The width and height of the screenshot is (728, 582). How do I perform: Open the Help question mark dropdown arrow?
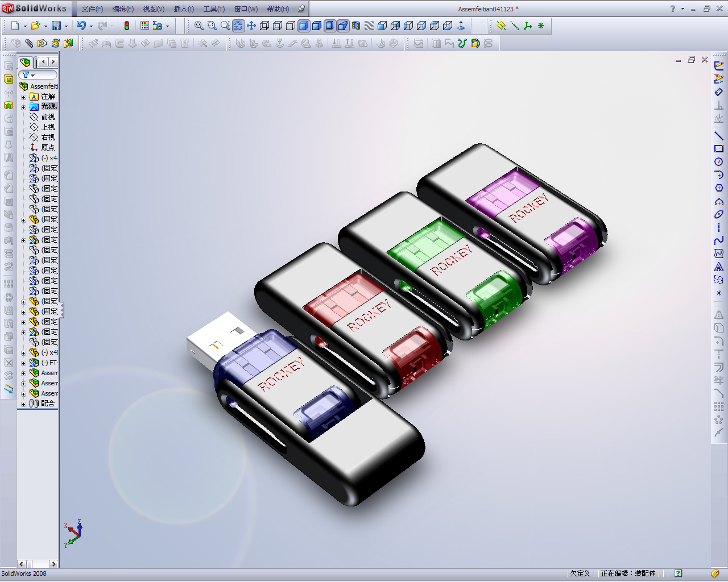(682, 9)
